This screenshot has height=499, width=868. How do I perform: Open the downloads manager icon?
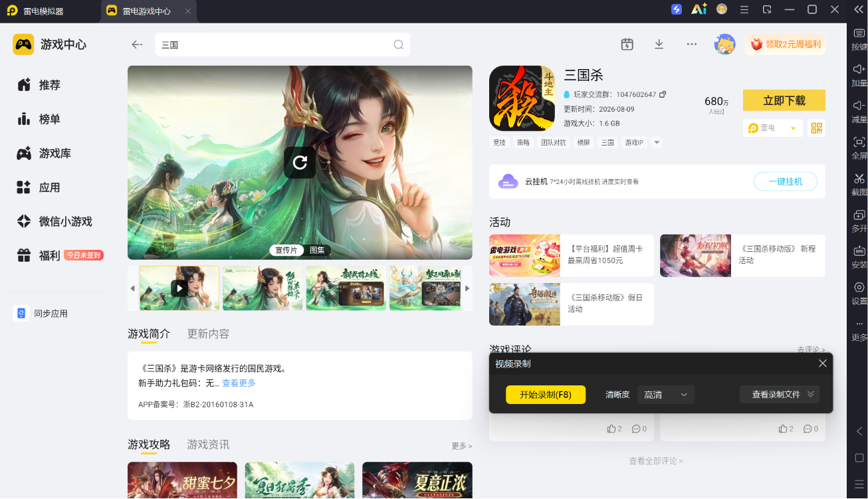click(x=659, y=45)
